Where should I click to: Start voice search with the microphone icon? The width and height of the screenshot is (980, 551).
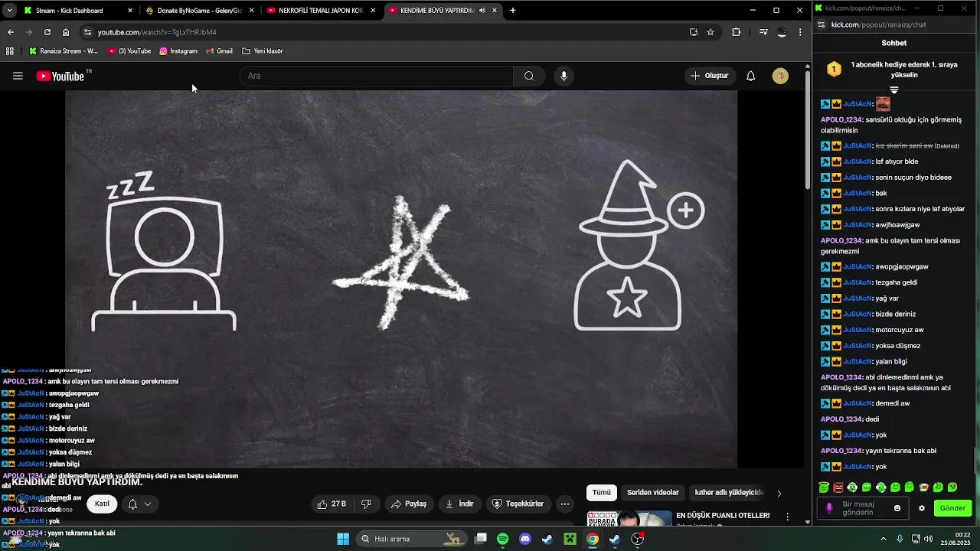point(563,76)
